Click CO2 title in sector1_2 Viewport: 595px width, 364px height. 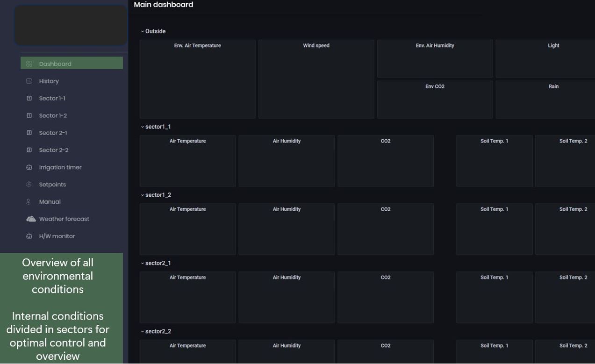coord(386,209)
